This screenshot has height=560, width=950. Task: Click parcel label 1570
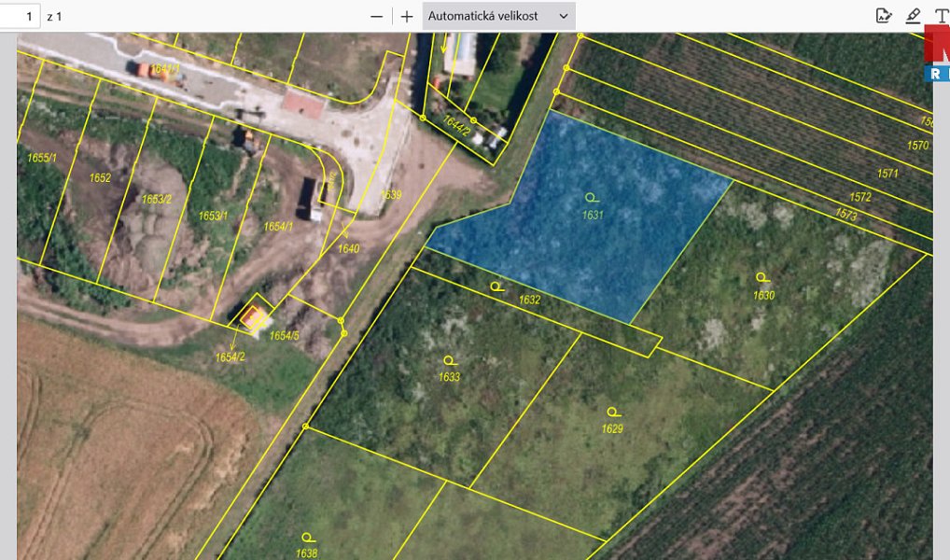pyautogui.click(x=917, y=146)
